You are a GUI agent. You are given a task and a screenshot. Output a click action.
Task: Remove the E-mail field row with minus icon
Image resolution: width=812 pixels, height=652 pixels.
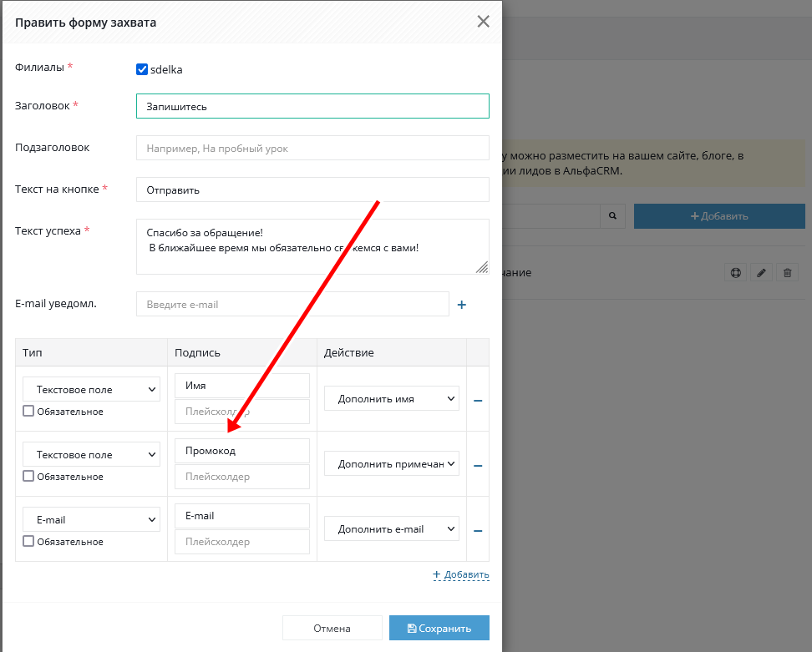click(478, 530)
